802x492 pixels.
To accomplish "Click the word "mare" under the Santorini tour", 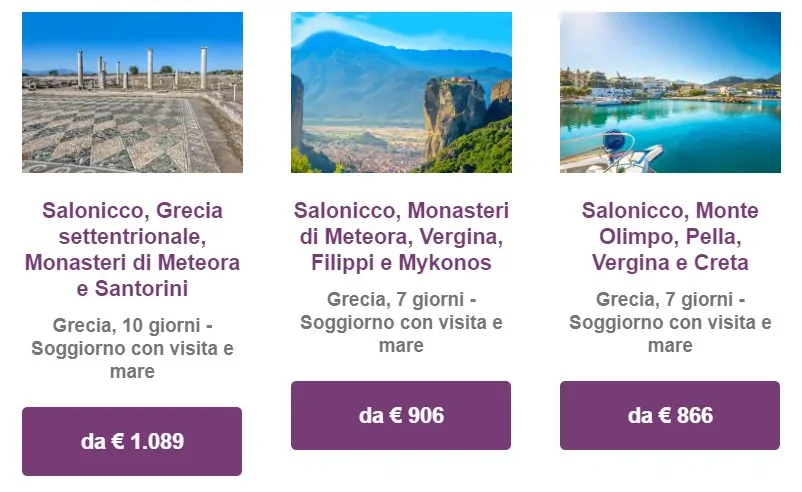I will tap(132, 372).
